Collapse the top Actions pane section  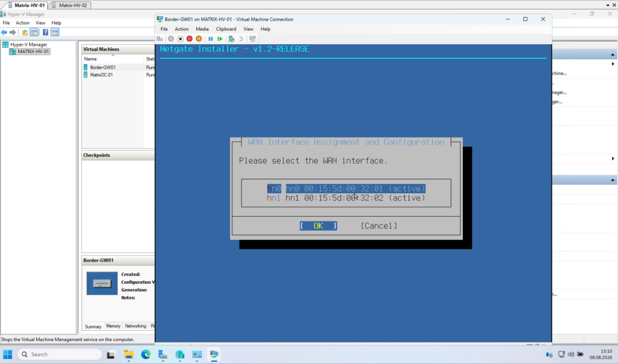tap(613, 55)
